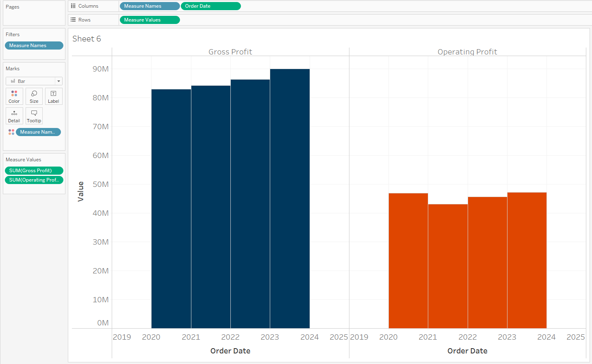592x364 pixels.
Task: Click the Gross Profit pane header
Action: point(230,52)
